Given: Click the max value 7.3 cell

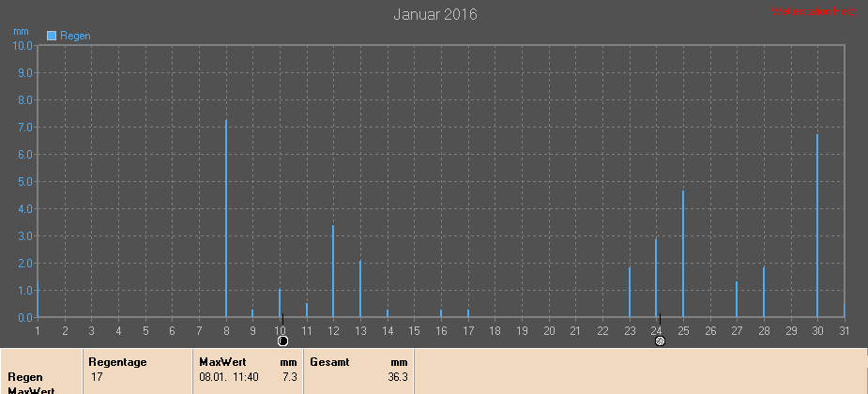Looking at the screenshot, I should (x=291, y=377).
